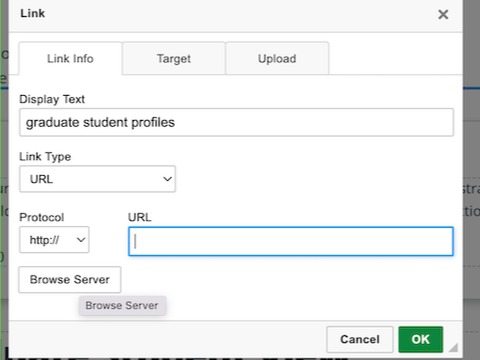Open the Link Type dropdown
This screenshot has width=480, height=360.
point(97,179)
